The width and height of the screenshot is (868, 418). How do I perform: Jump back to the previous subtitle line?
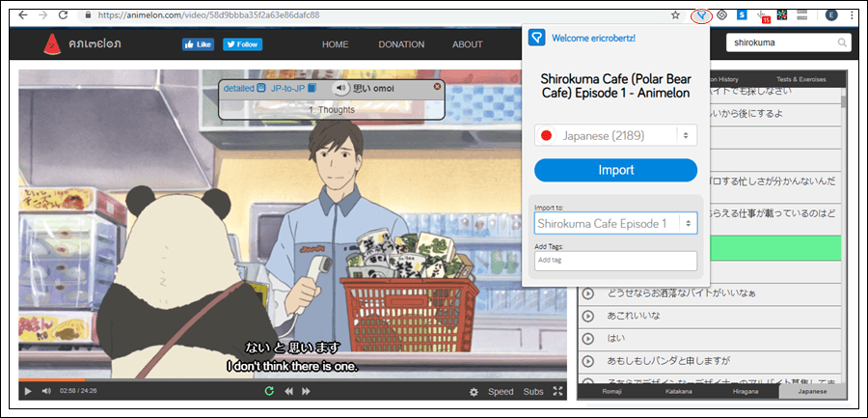(288, 391)
